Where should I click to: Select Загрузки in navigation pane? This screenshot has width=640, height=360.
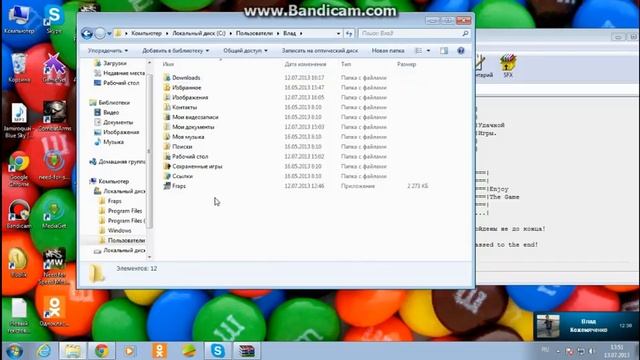tap(111, 63)
